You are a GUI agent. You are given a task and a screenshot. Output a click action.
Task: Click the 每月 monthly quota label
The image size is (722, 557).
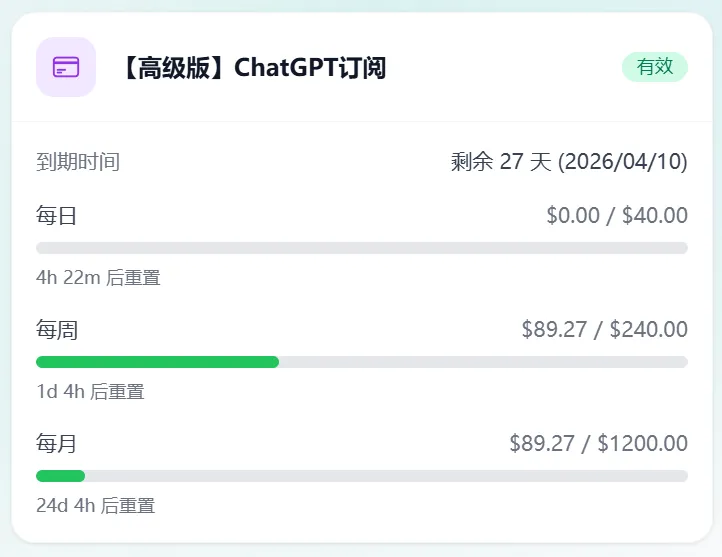tap(57, 443)
